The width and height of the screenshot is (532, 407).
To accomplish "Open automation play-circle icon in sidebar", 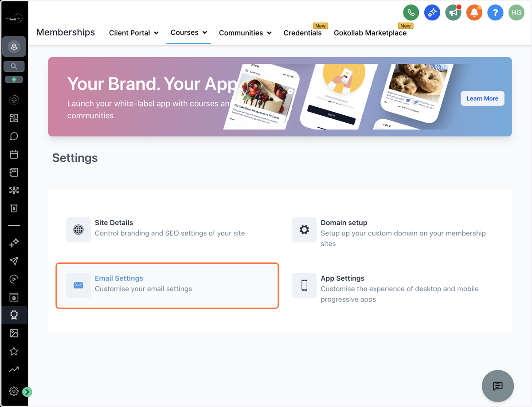I will 14,279.
